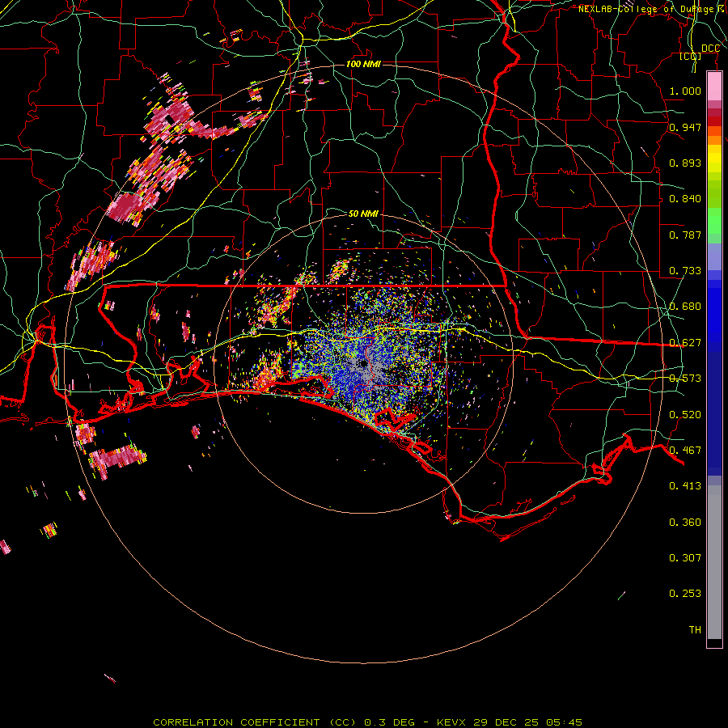Click the KEVX radar site identifier
This screenshot has width=728, height=728.
click(451, 722)
